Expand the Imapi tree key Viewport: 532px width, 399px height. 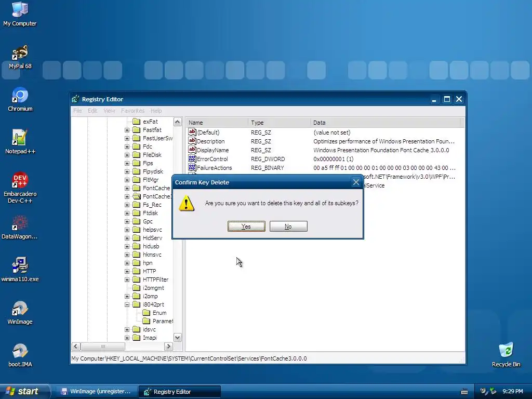127,338
